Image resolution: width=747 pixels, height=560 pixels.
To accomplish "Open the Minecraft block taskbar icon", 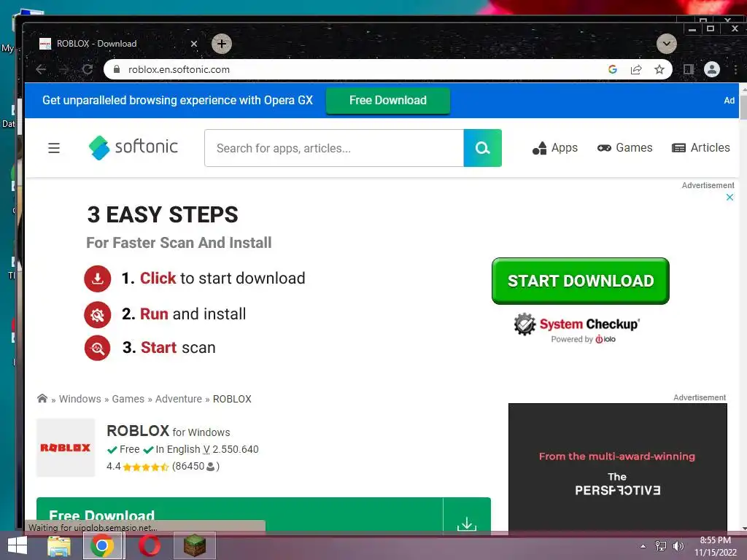I will (x=195, y=545).
